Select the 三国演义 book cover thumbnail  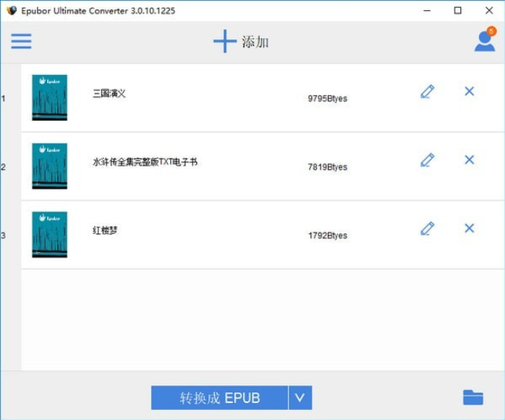coord(49,97)
